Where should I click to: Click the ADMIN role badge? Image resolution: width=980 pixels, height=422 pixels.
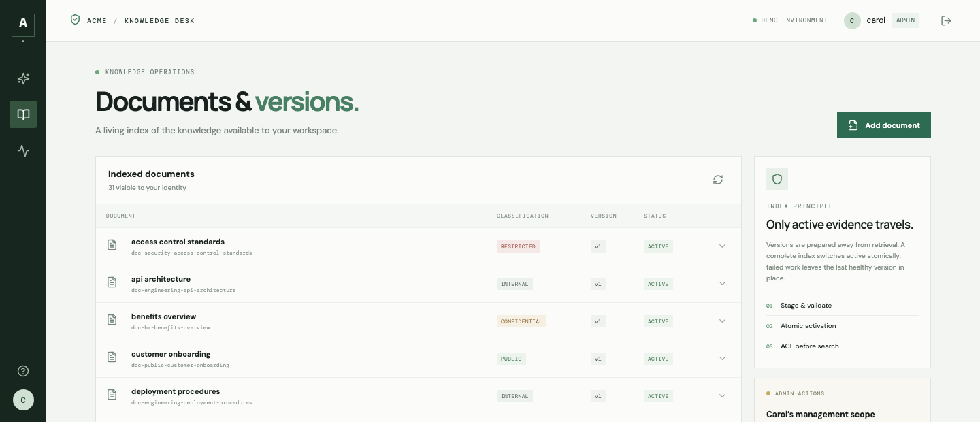click(905, 20)
